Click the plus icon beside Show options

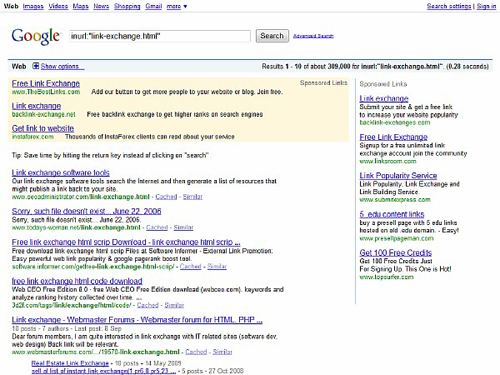[36, 66]
